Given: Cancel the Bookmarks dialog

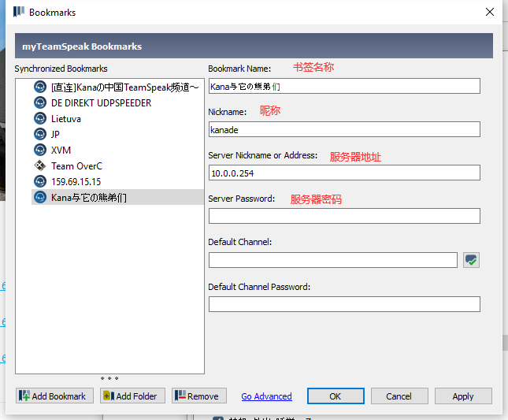Looking at the screenshot, I should pos(399,396).
